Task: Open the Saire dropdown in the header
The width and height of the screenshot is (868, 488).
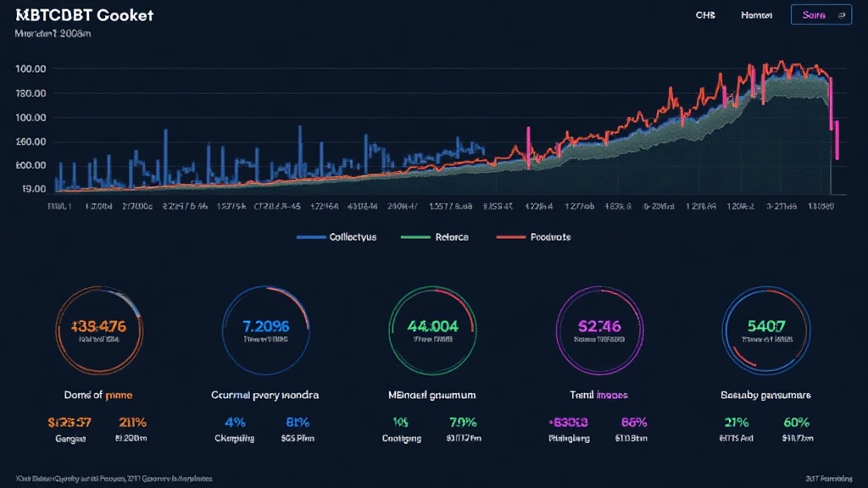Action: (821, 15)
